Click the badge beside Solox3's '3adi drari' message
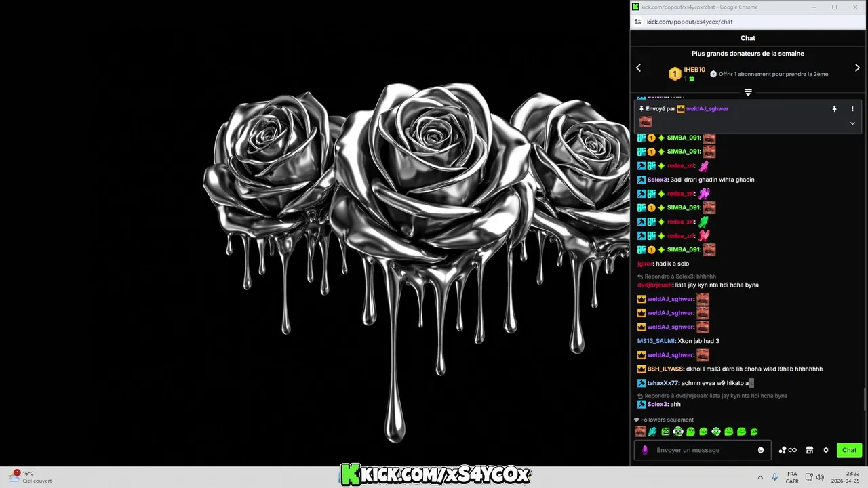The image size is (868, 488). 642,180
